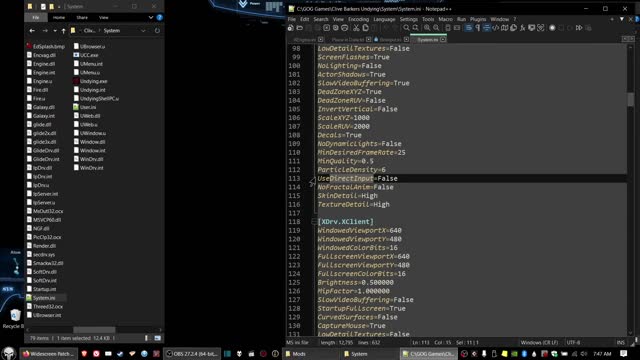Click the taskbar clock showing 7:47 AM

[602, 354]
